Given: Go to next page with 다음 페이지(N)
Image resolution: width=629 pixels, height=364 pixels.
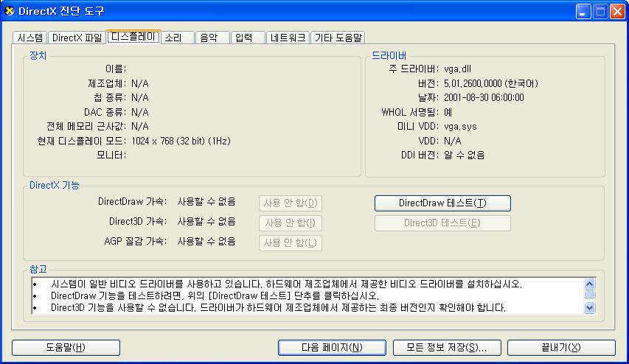Looking at the screenshot, I should 332,348.
